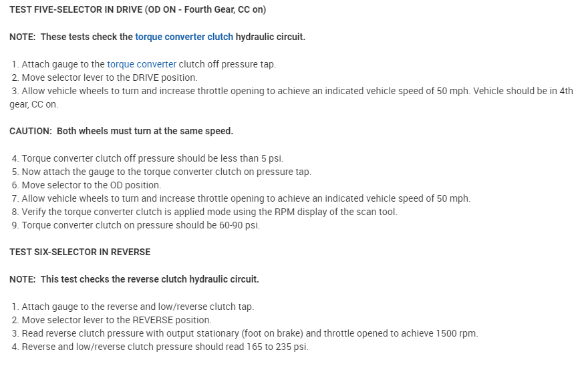The width and height of the screenshot is (588, 368).
Task: Open the "torque converter clutch" link in NOTE
Action: coord(184,37)
